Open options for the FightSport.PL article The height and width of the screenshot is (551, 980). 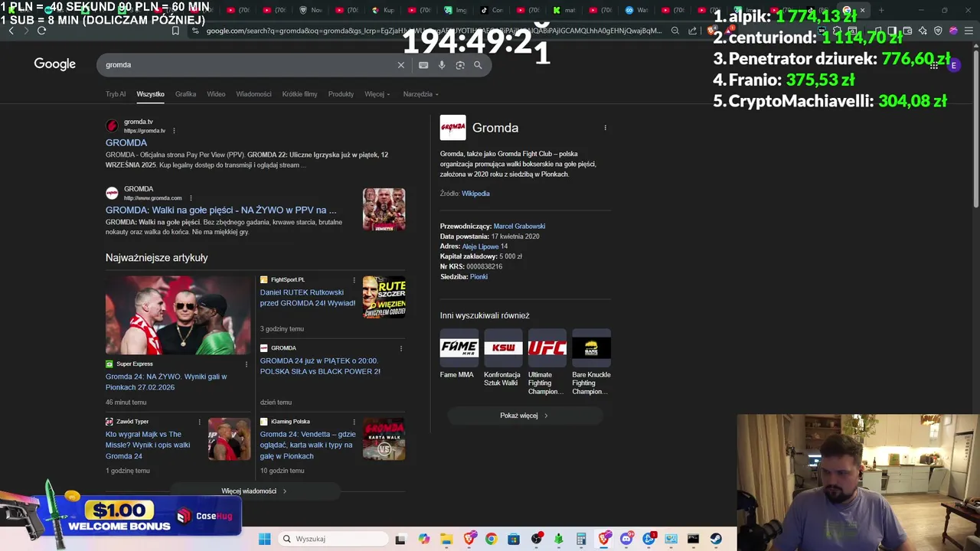pyautogui.click(x=354, y=280)
